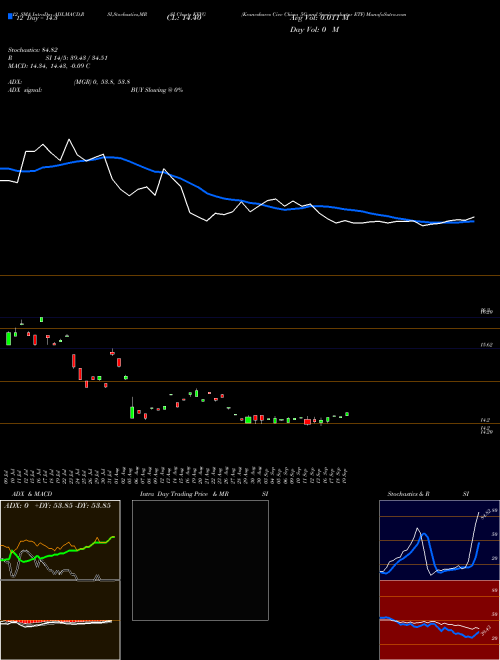Open the MACD histogram panel with red bars

click(x=60, y=620)
